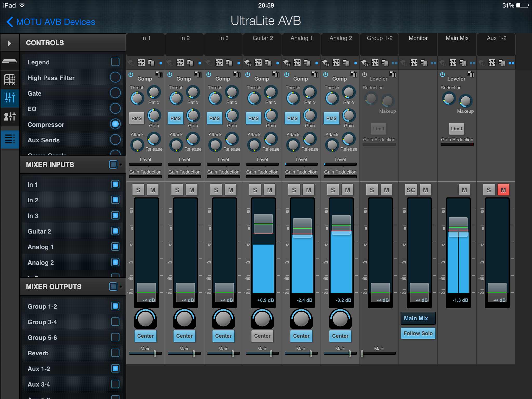Enable Aux Sends control
The image size is (532, 399).
point(115,140)
